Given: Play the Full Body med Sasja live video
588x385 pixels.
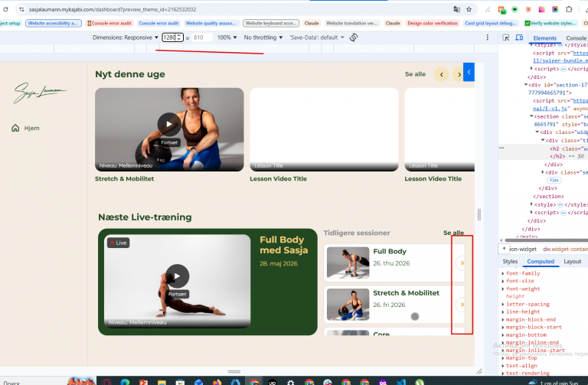Looking at the screenshot, I should 177,276.
